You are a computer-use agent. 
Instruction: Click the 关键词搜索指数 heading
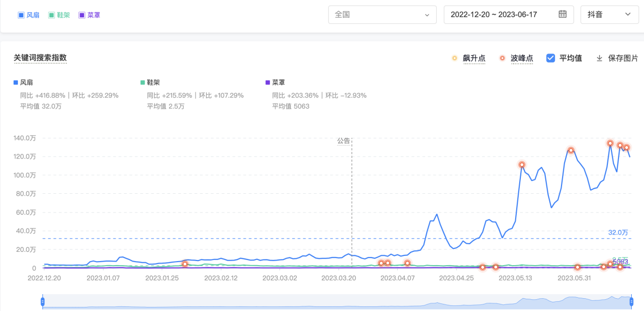click(40, 58)
